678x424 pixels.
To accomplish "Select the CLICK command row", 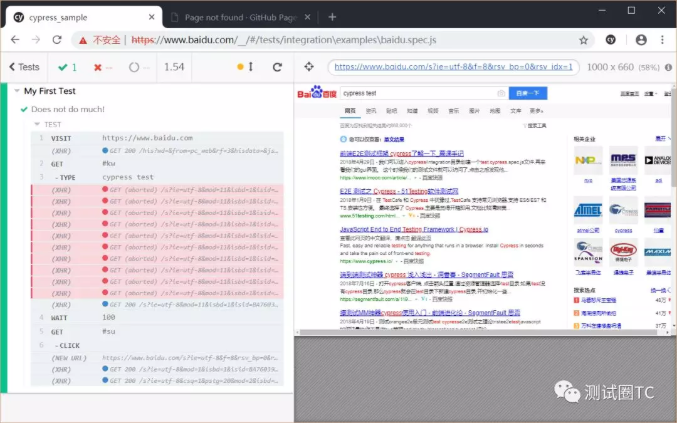I will pyautogui.click(x=157, y=345).
